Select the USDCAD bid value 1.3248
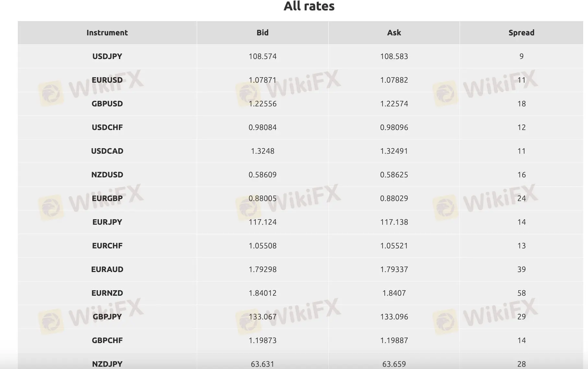 (262, 151)
